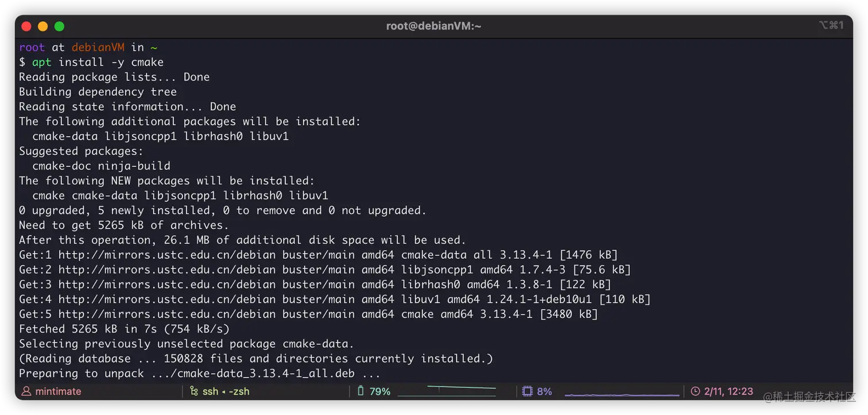
Task: Click the branch icon before ssh -zsh
Action: pyautogui.click(x=193, y=391)
